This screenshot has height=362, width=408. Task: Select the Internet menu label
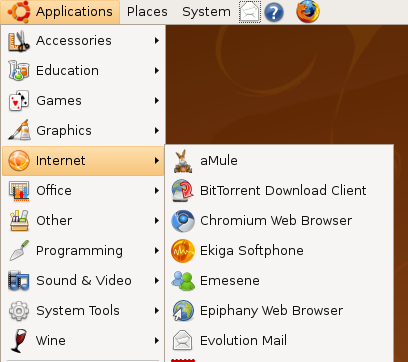pos(61,161)
